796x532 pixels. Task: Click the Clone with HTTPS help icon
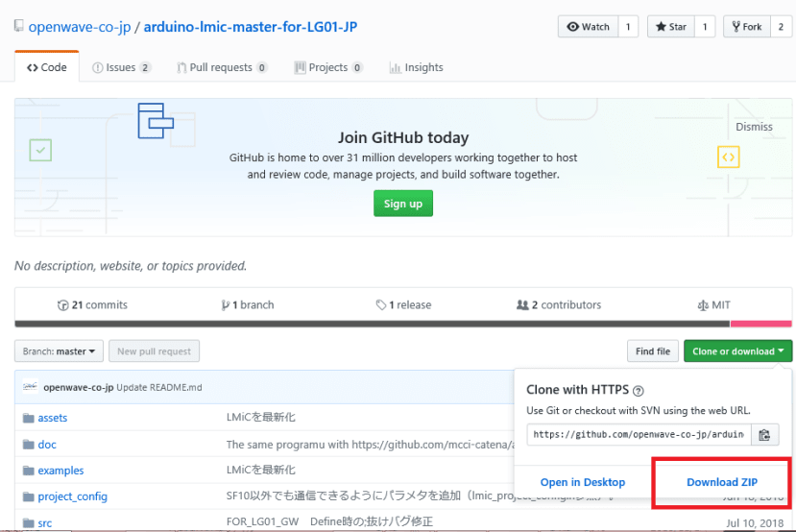click(x=639, y=391)
